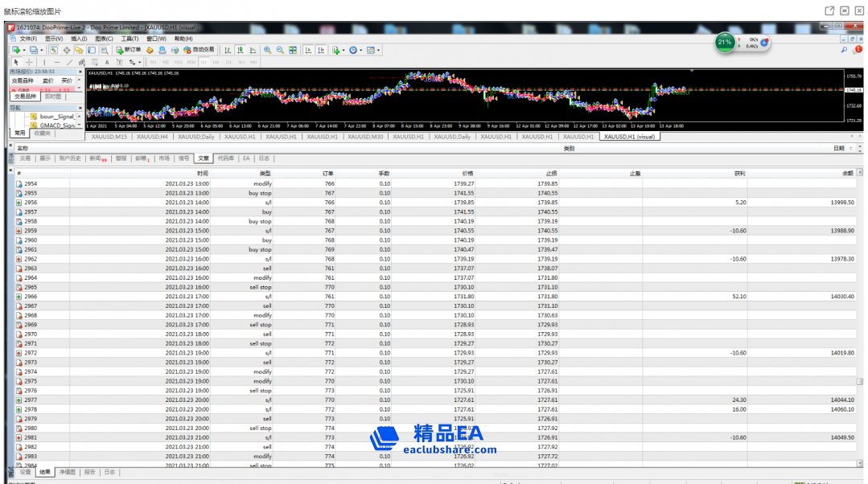Click the tile windows grid icon
This screenshot has height=484, width=868.
click(x=293, y=50)
